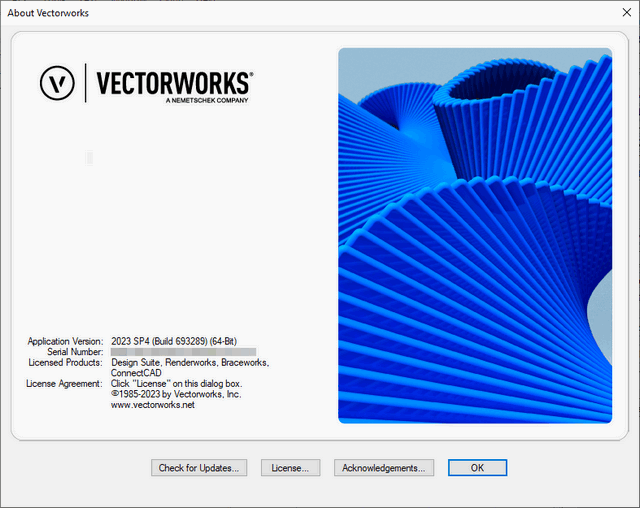Click the VECTORWORKS wordmark text
Screen dimensions: 640x508
pos(174,82)
